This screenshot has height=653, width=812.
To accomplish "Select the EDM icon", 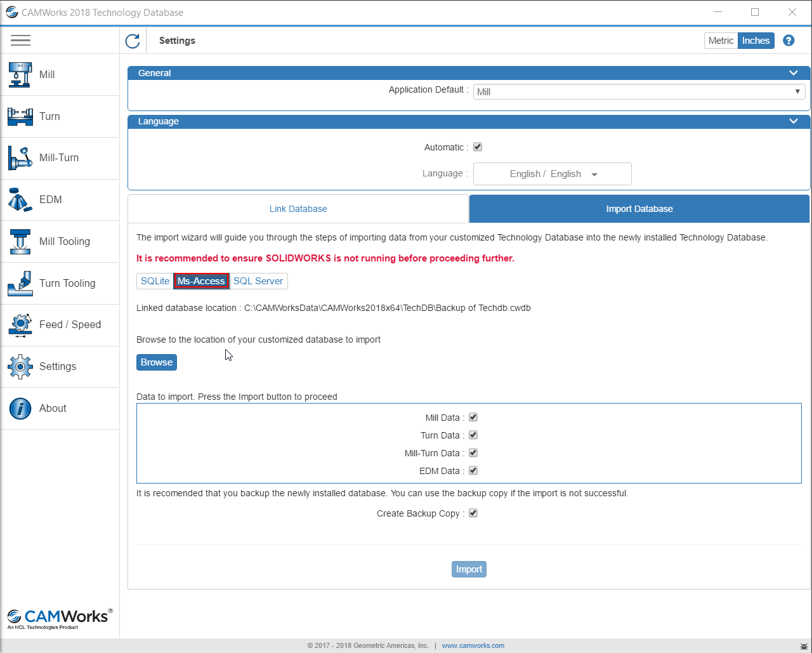I will coord(20,199).
